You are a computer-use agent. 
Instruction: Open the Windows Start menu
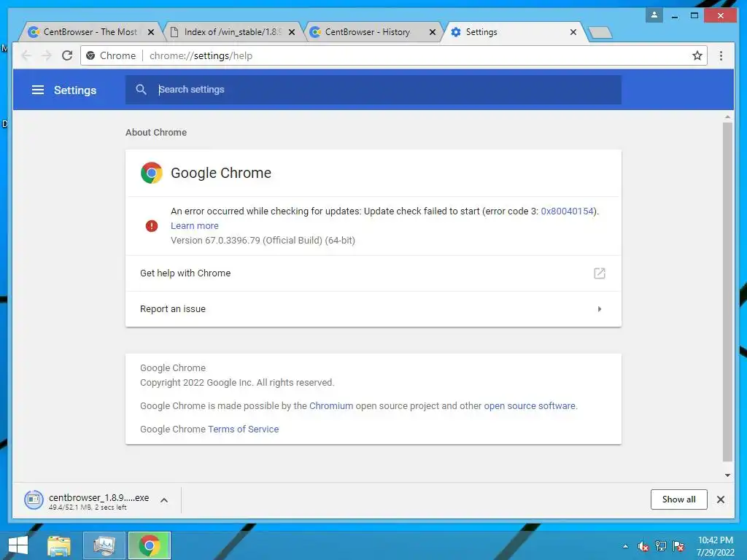coord(18,545)
